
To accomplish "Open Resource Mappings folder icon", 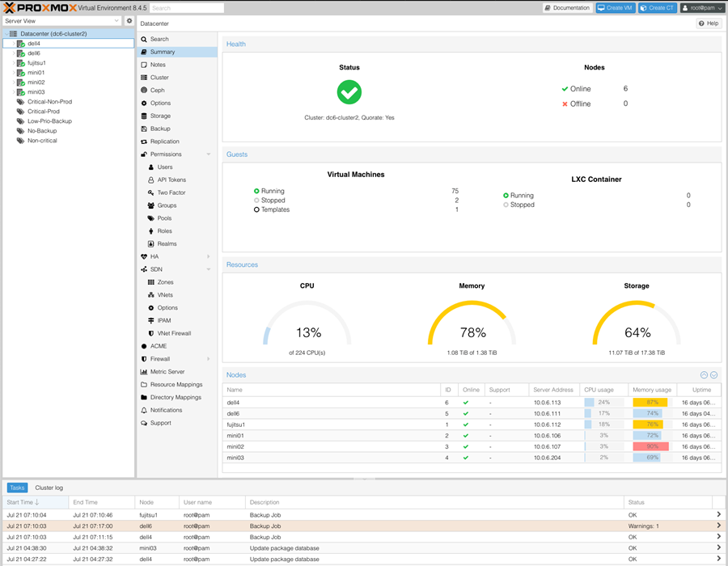I will pos(144,385).
